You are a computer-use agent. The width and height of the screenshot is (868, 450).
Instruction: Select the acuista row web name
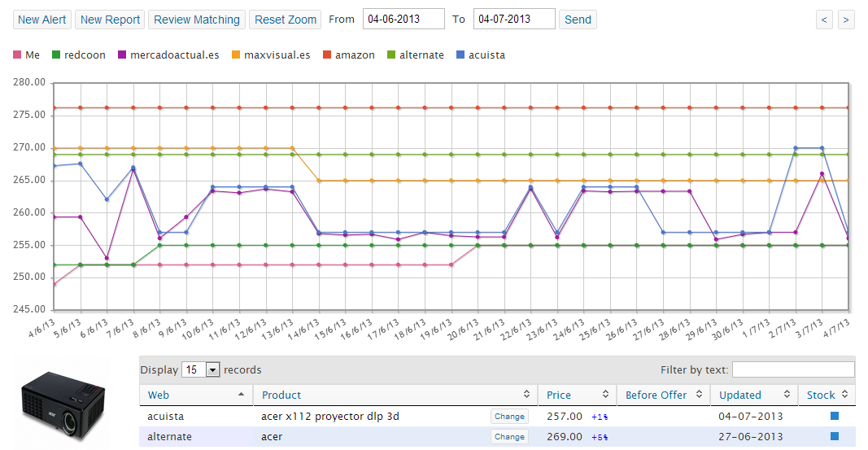165,417
